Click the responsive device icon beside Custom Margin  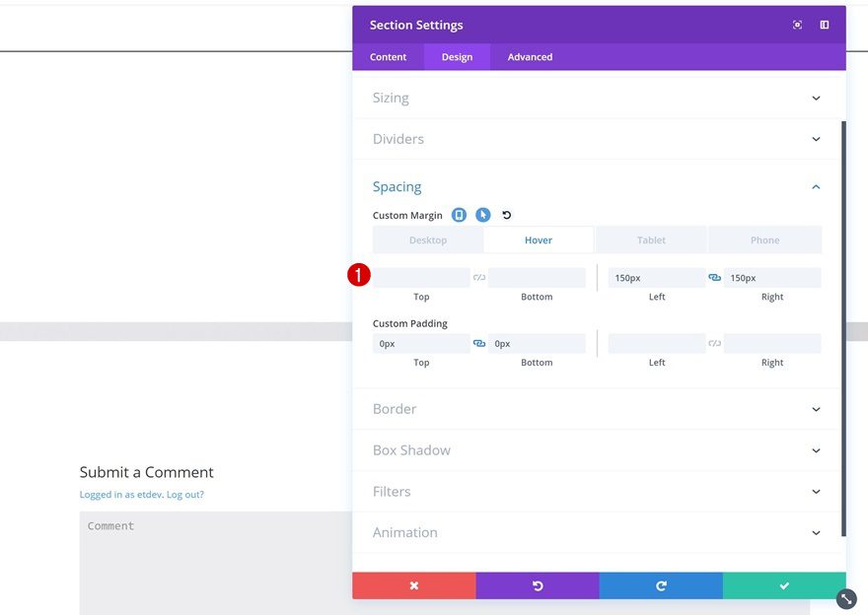pyautogui.click(x=459, y=215)
